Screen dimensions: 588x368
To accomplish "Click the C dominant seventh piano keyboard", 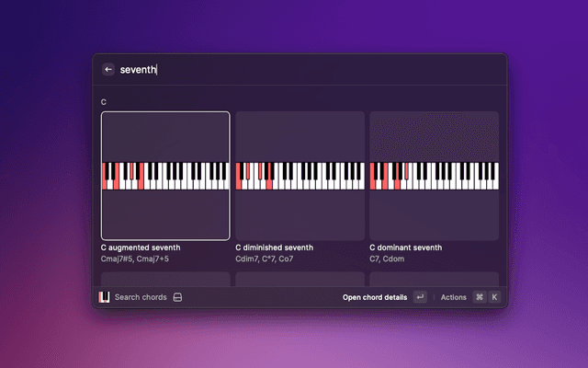I will (x=434, y=176).
